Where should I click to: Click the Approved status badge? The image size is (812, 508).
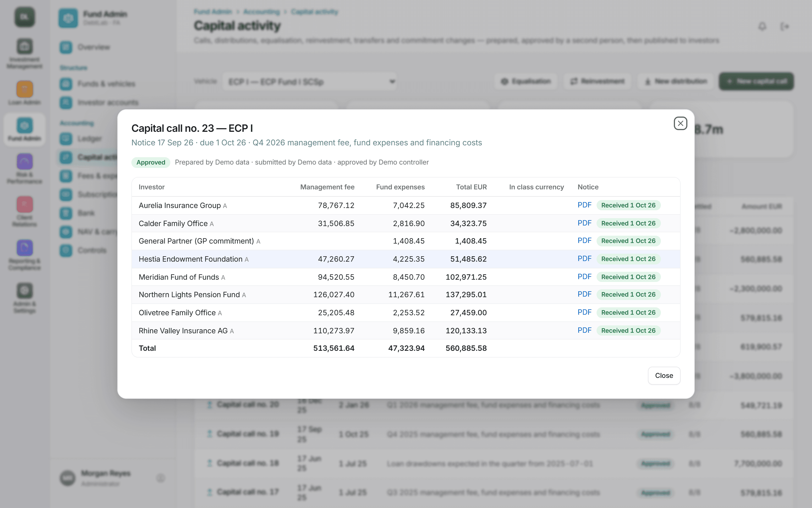click(x=151, y=162)
